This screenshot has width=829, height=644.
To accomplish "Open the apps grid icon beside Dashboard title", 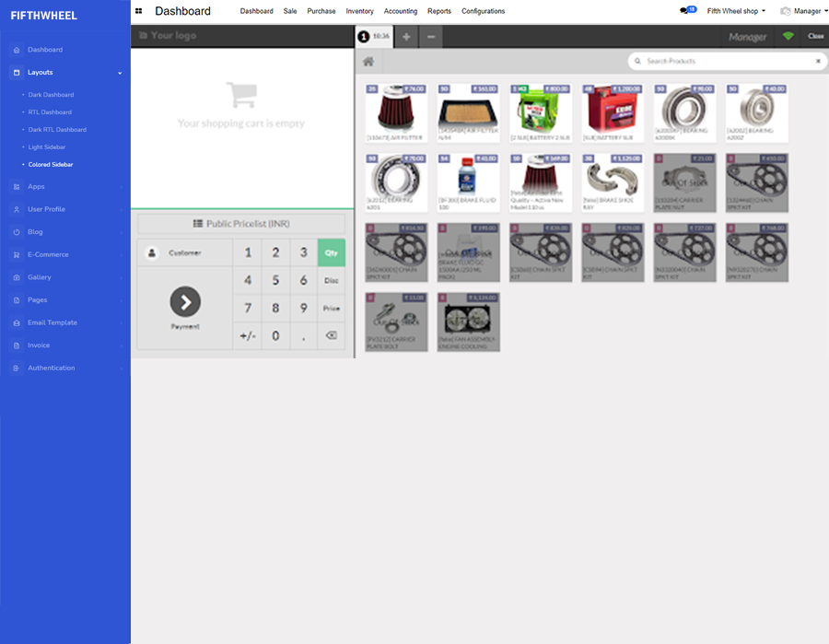I will tap(138, 11).
